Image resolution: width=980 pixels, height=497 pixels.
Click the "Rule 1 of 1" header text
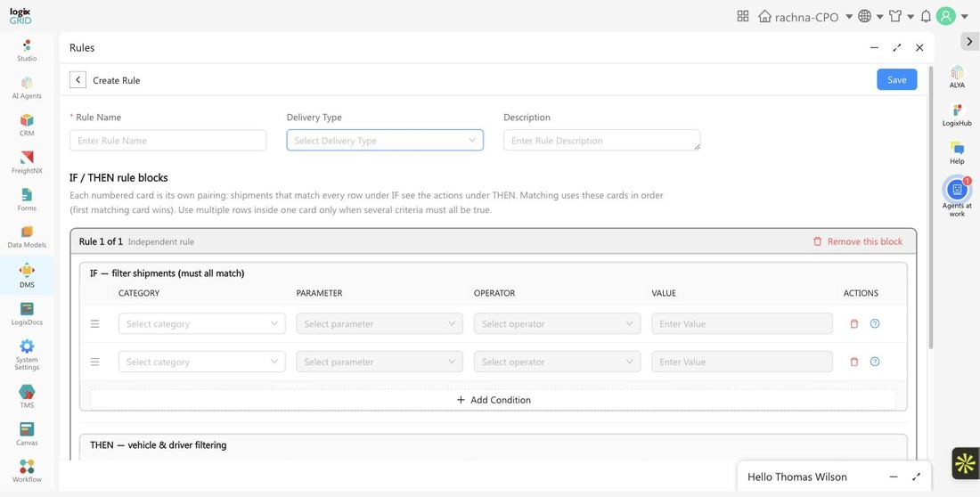(x=101, y=241)
